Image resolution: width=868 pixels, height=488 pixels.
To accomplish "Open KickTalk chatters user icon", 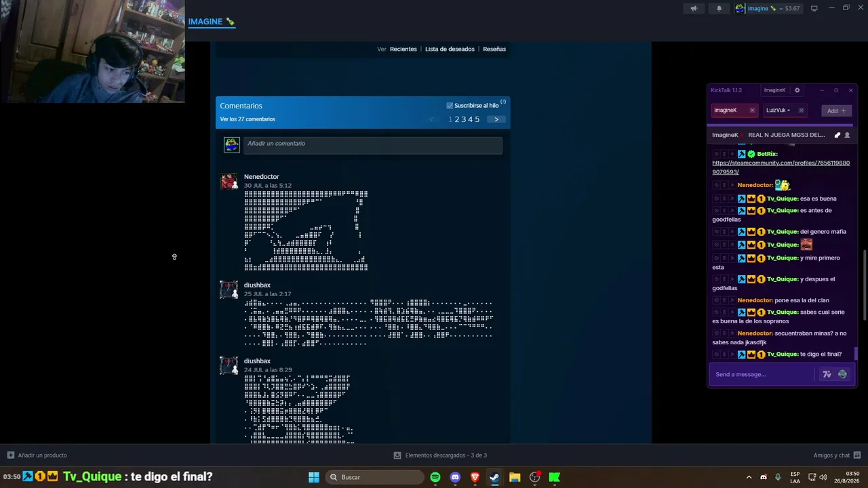I will 847,135.
